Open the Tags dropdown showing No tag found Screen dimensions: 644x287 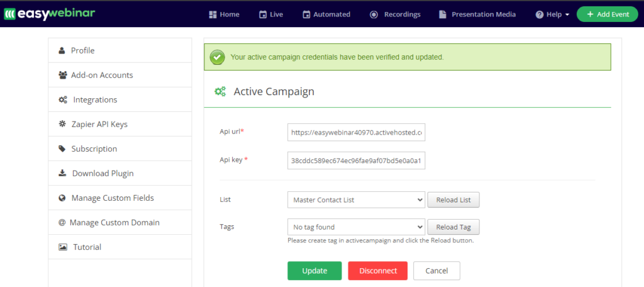[x=356, y=227]
